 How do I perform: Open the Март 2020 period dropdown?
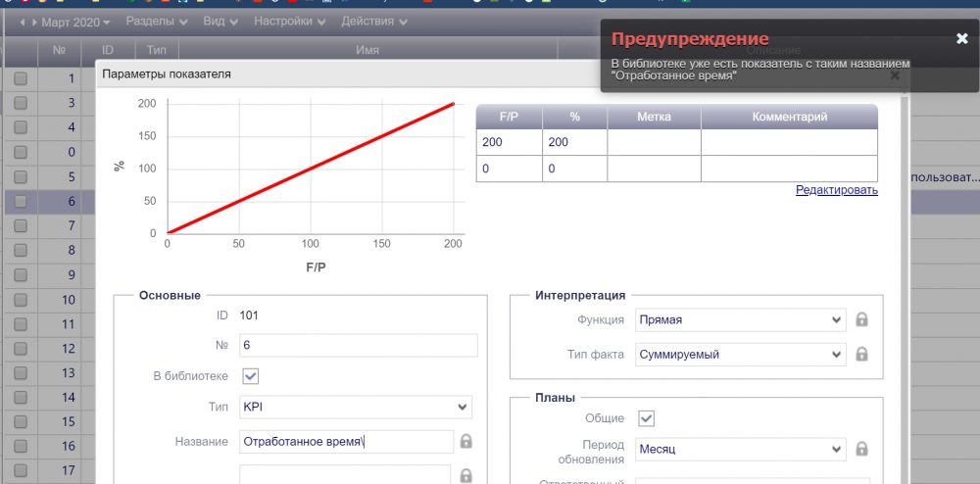pos(75,23)
